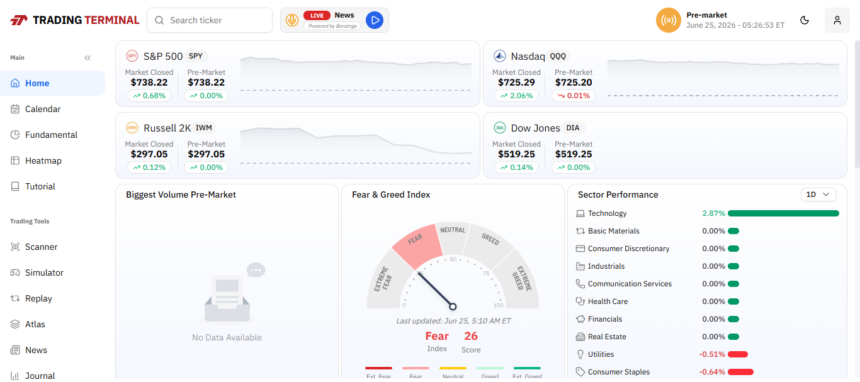The height and width of the screenshot is (382, 860).
Task: Click the Russell 2K IWM ticker tag
Action: 203,128
